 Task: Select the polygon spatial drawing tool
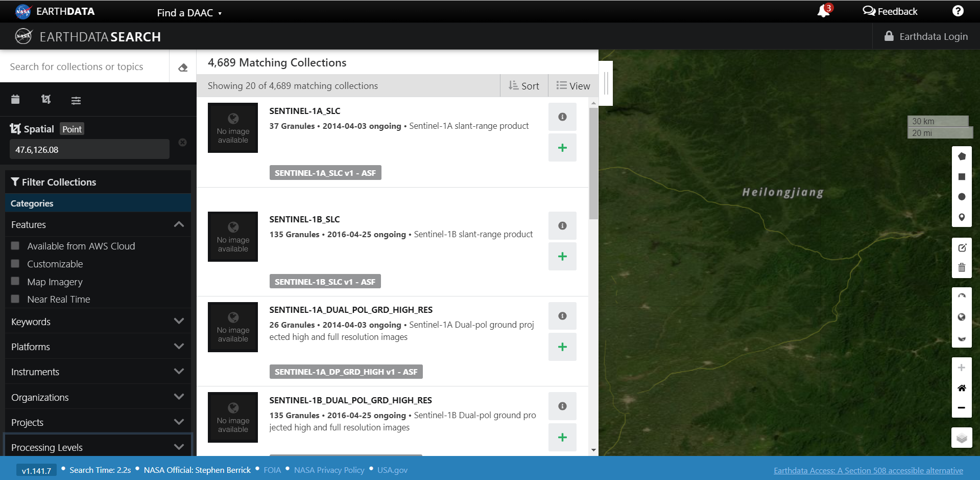pyautogui.click(x=962, y=156)
